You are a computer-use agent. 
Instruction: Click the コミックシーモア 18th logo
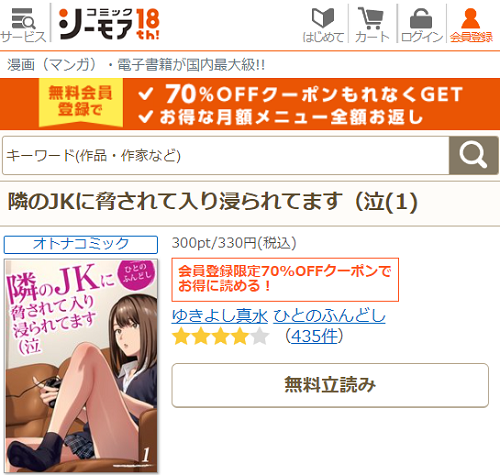109,24
